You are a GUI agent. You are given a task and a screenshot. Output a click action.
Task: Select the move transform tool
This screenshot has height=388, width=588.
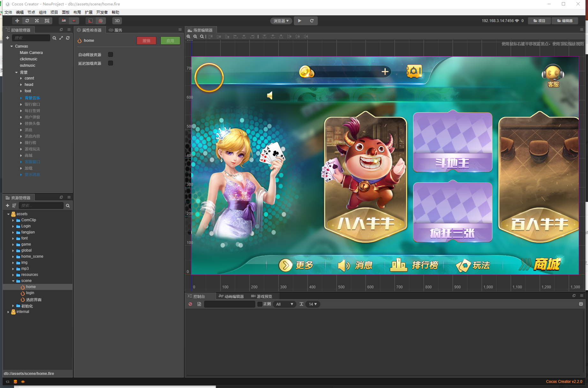point(17,21)
